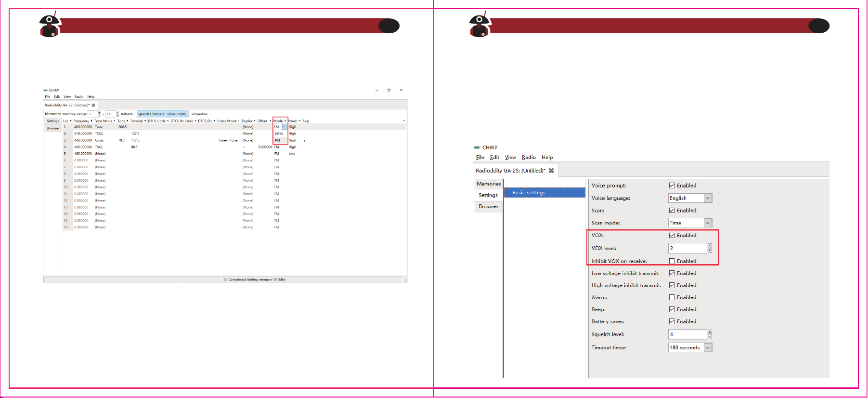The image size is (868, 398).
Task: Toggle the VOX Enabled checkbox
Action: (x=672, y=236)
